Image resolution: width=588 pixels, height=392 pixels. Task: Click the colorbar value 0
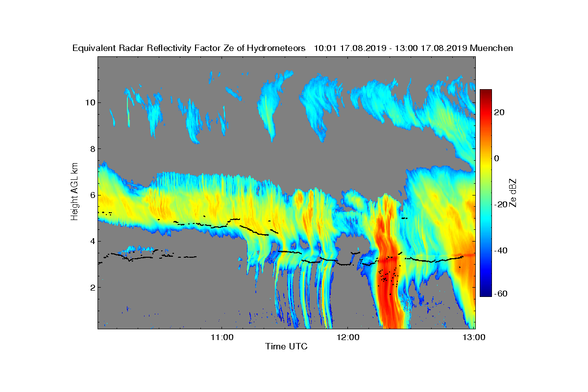click(497, 158)
